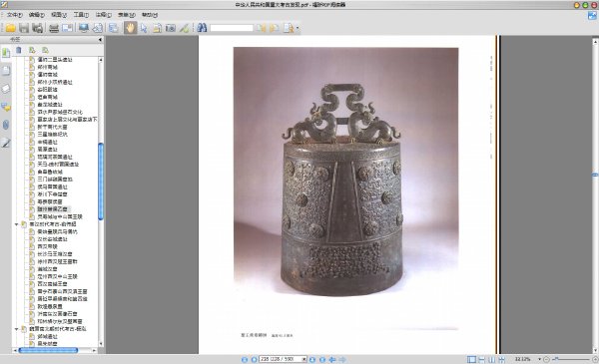Open the 满城汉墓 bookmark
Viewport: 599px width, 364px height.
pyautogui.click(x=47, y=269)
